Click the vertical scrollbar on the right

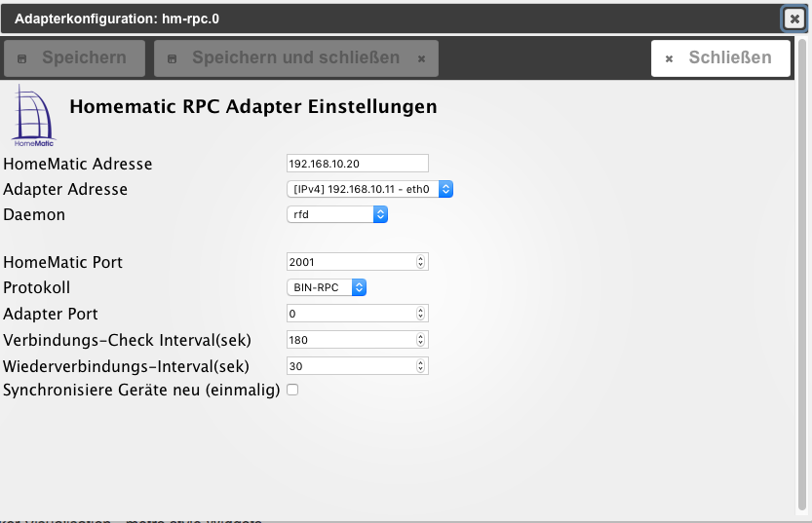(x=802, y=273)
